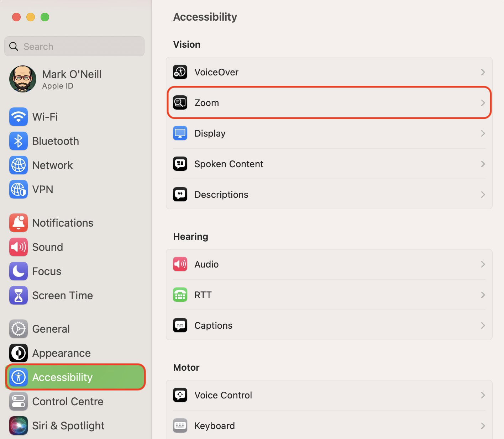Open Mark O'Neill Apple ID profile

pyautogui.click(x=71, y=79)
